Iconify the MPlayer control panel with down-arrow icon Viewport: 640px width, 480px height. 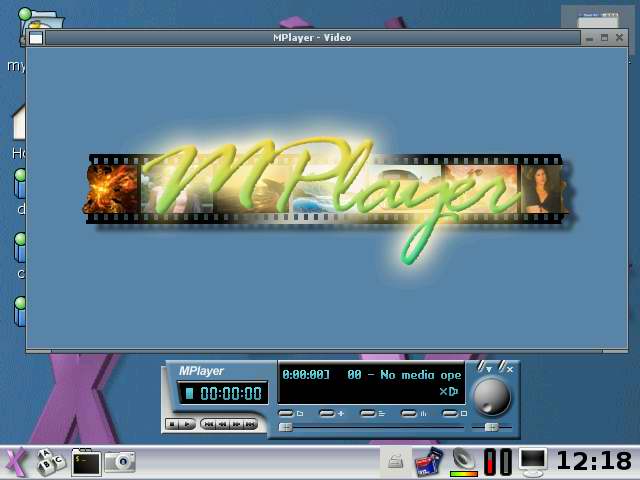click(487, 368)
